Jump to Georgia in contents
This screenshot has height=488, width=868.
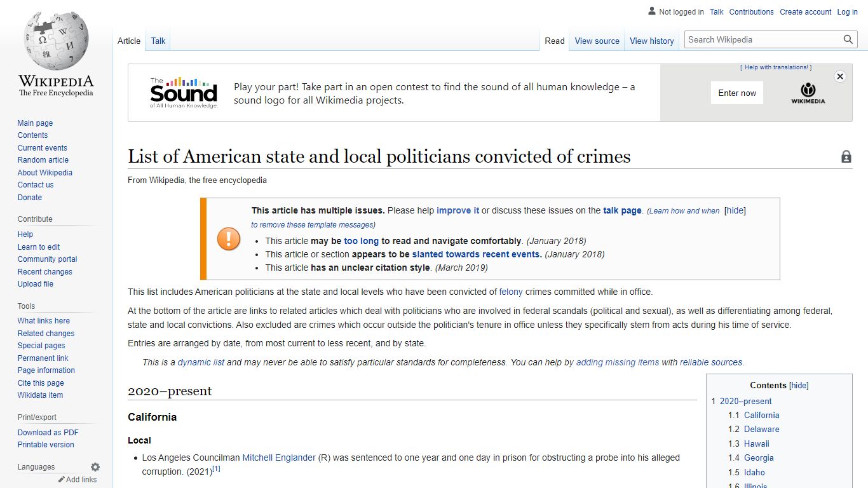click(x=759, y=457)
